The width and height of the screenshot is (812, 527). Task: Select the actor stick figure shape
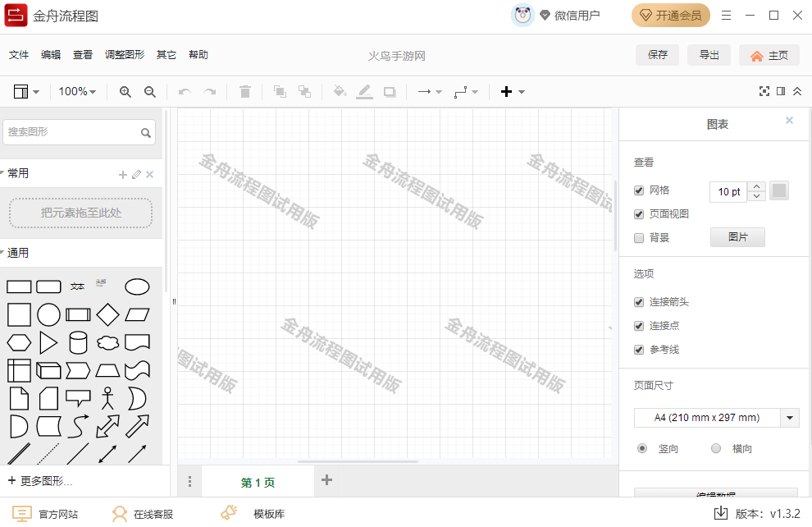107,398
